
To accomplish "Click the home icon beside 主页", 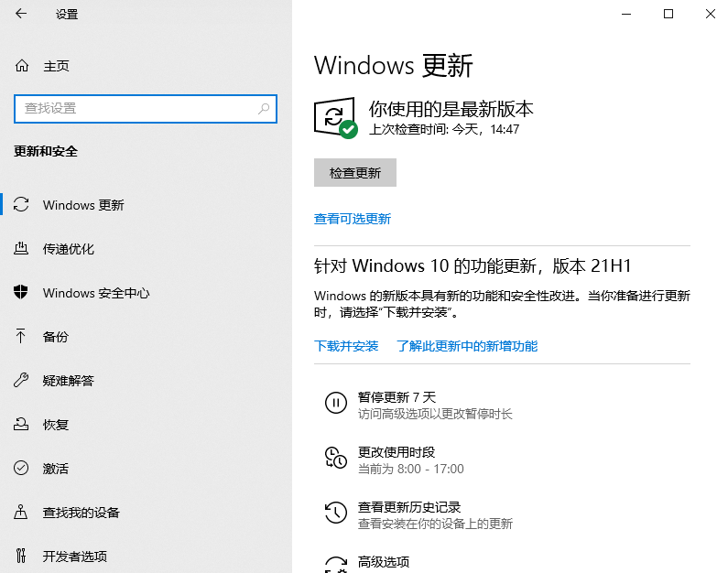I will pos(22,66).
